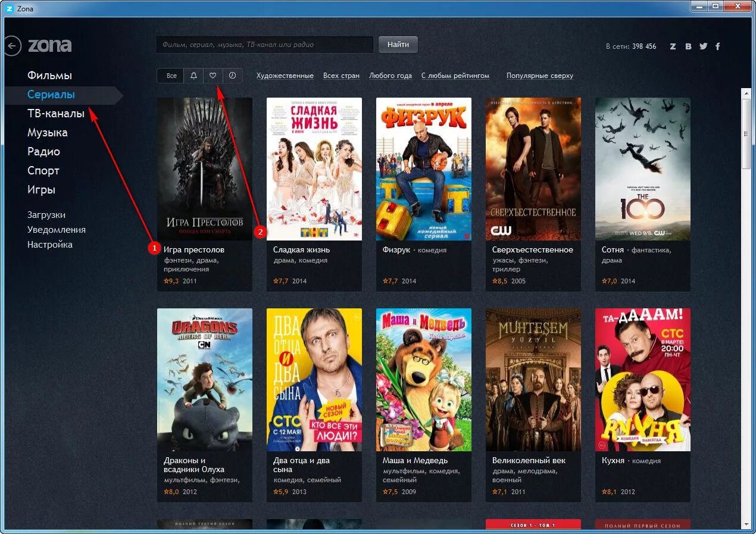The image size is (756, 534).
Task: Click 'Драконы и всадники Олуха' title
Action: [x=194, y=465]
